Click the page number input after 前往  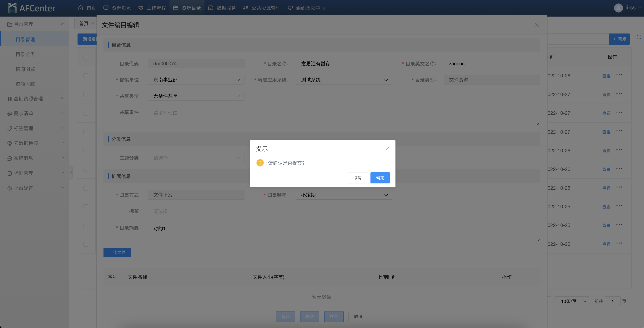[x=612, y=301]
